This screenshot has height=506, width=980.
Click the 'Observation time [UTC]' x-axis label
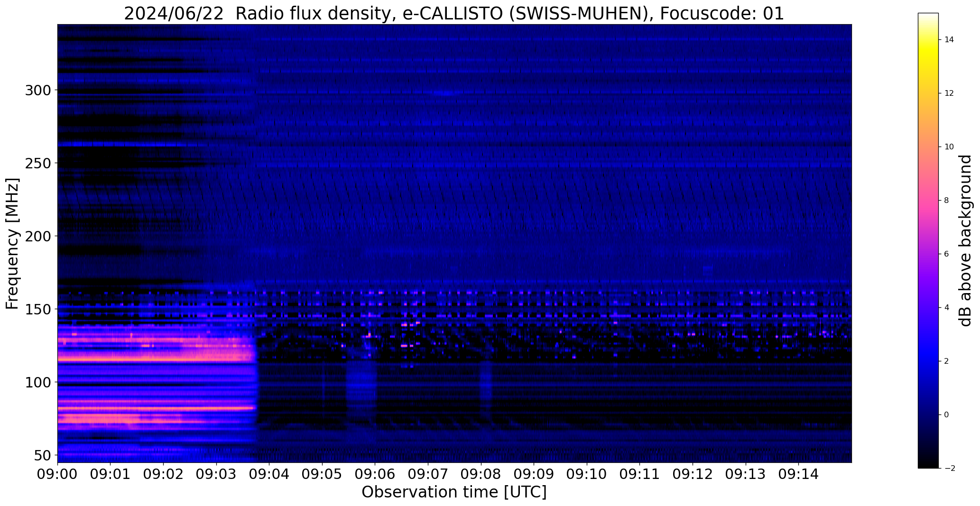coord(454,492)
